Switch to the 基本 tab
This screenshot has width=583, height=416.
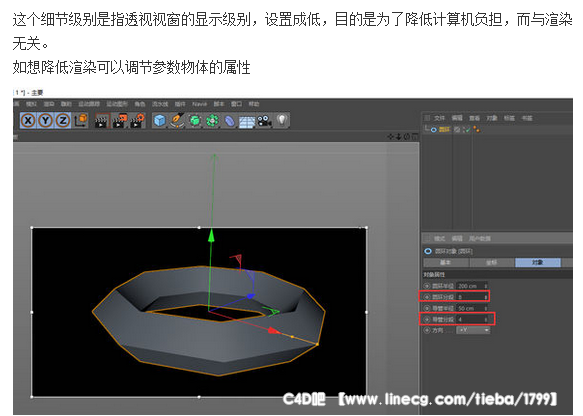pos(446,262)
